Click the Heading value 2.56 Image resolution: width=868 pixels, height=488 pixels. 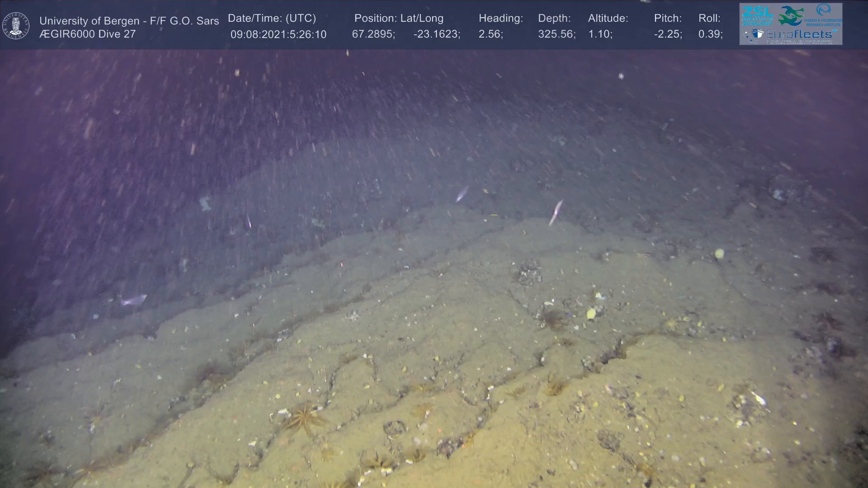tap(490, 34)
